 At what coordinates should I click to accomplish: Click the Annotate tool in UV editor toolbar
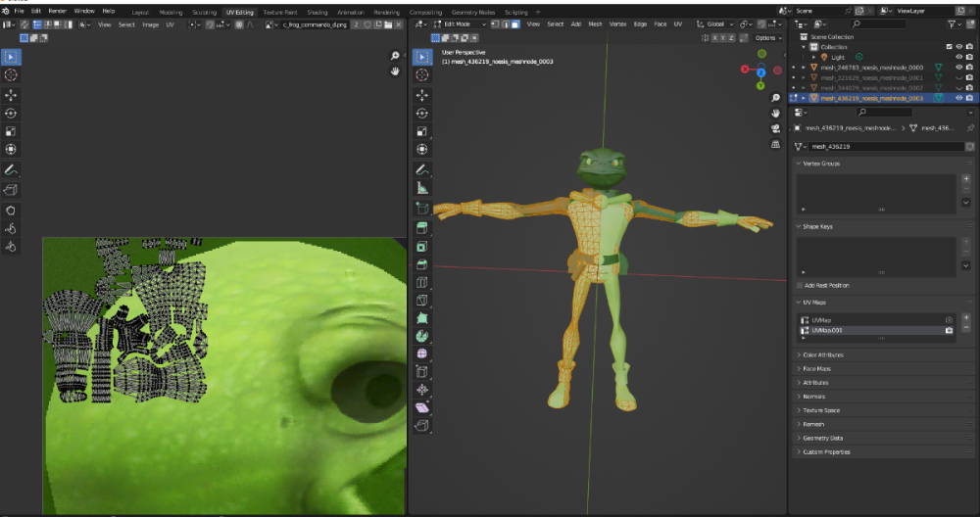pyautogui.click(x=11, y=170)
